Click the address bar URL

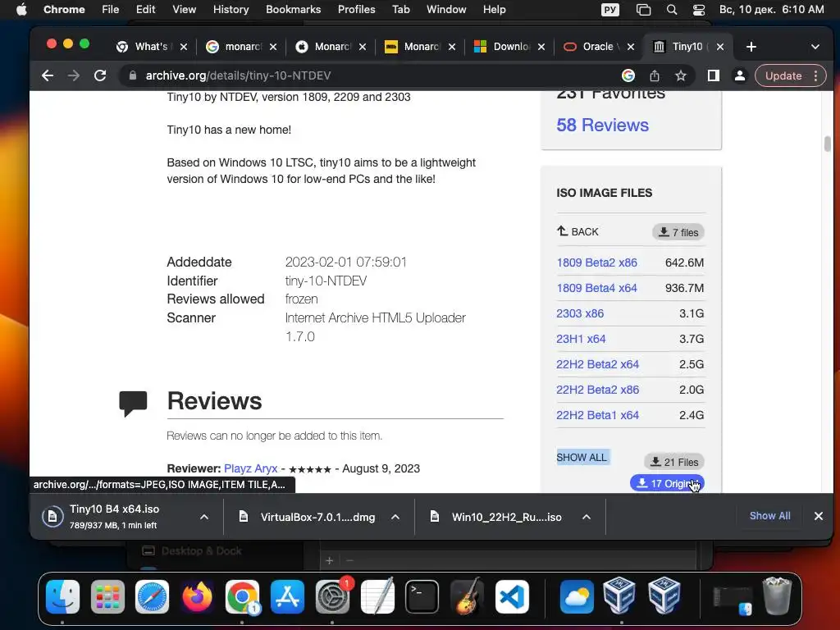(x=239, y=75)
